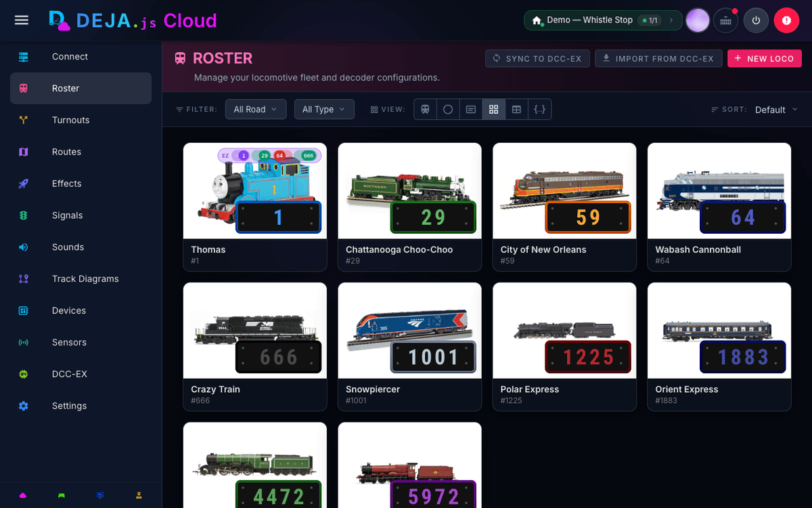Click the Sensors broadcast icon
The height and width of the screenshot is (508, 812).
tap(24, 342)
